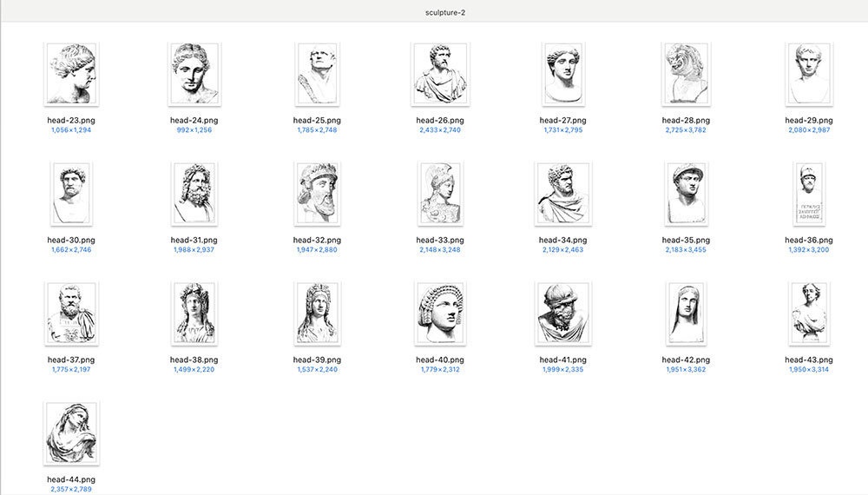Click the file name head-26.png
868x495 pixels.
[x=440, y=120]
